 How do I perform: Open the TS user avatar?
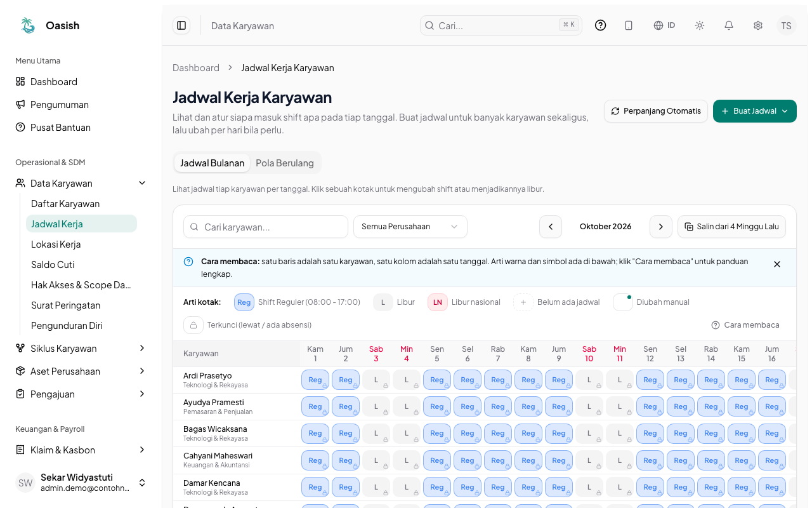tap(787, 25)
